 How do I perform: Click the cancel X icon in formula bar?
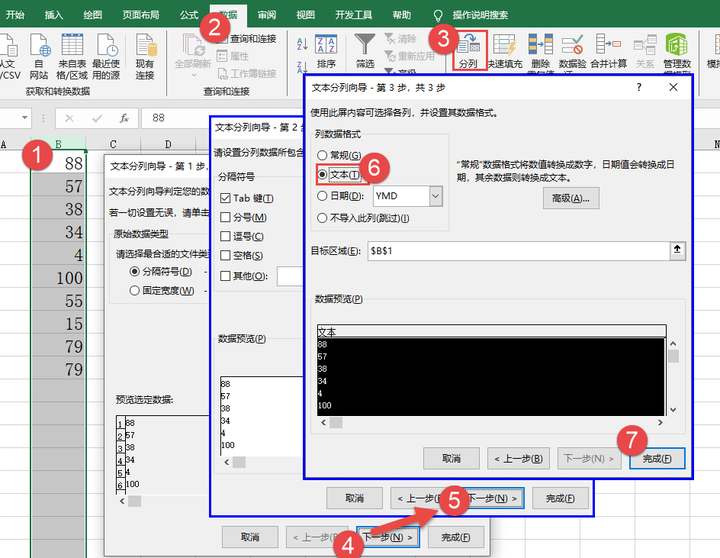tap(69, 118)
